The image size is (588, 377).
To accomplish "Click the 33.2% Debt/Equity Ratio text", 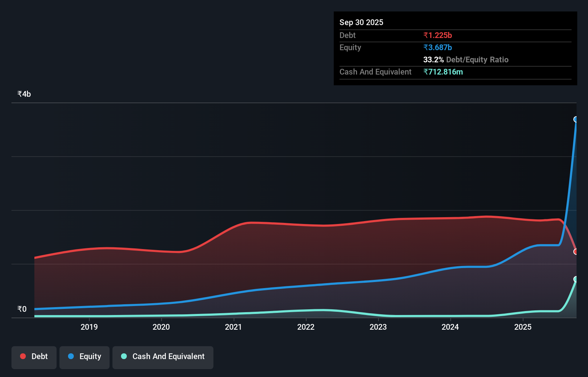I will click(466, 59).
